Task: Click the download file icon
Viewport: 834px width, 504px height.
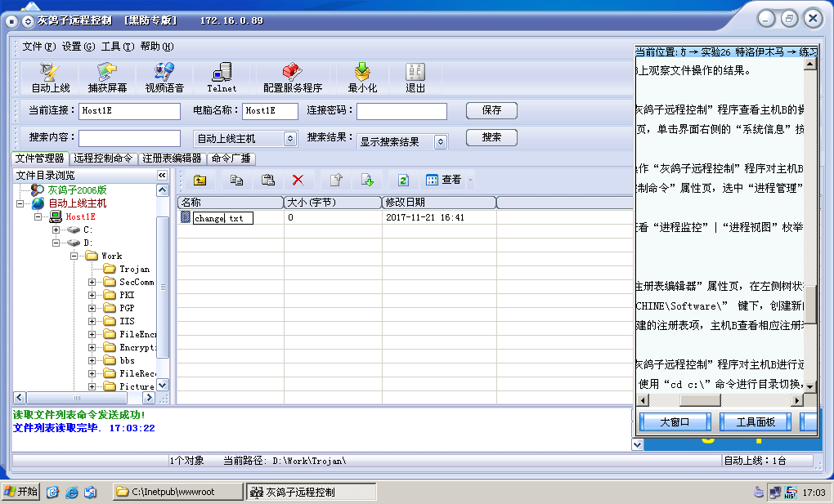Action: click(x=367, y=181)
